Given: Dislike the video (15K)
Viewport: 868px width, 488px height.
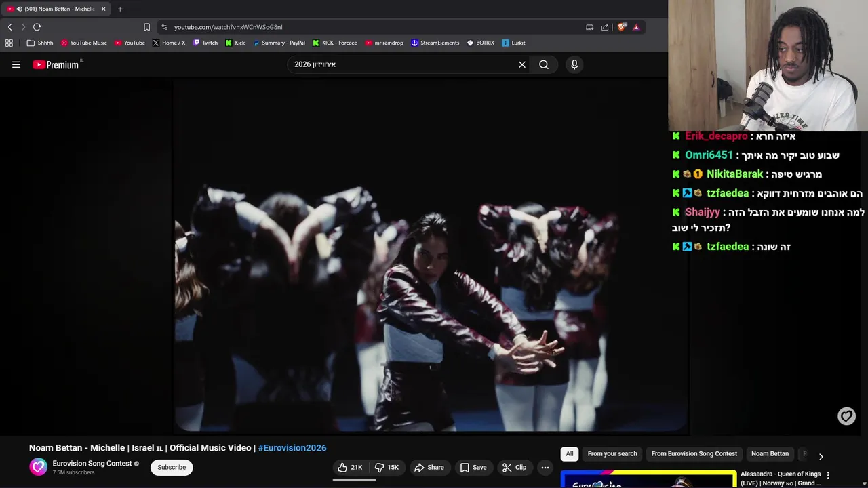Looking at the screenshot, I should point(387,467).
